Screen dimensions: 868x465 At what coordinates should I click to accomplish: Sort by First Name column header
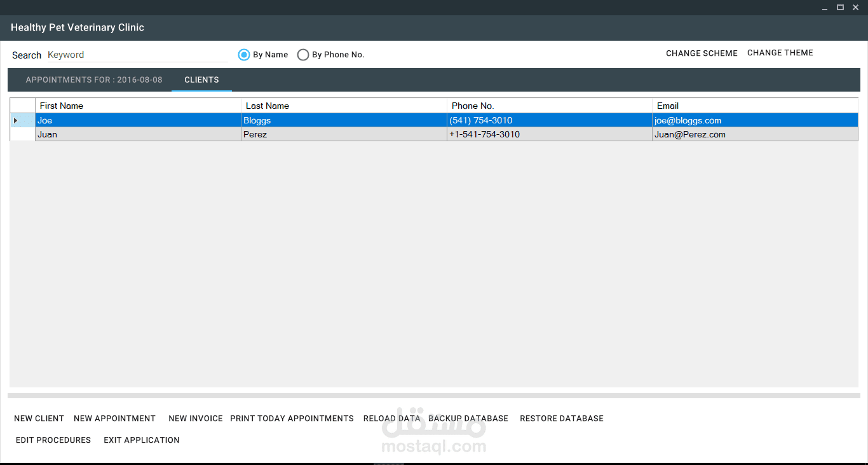click(138, 106)
